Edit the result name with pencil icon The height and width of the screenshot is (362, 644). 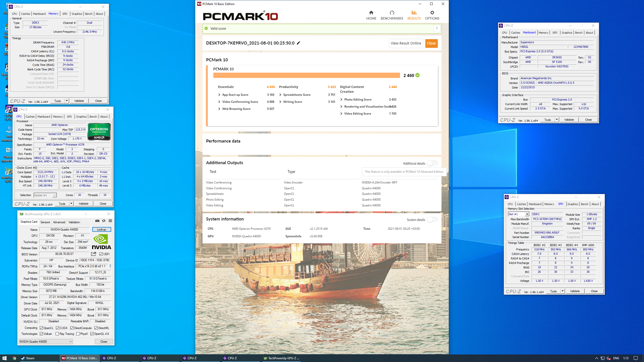[298, 43]
